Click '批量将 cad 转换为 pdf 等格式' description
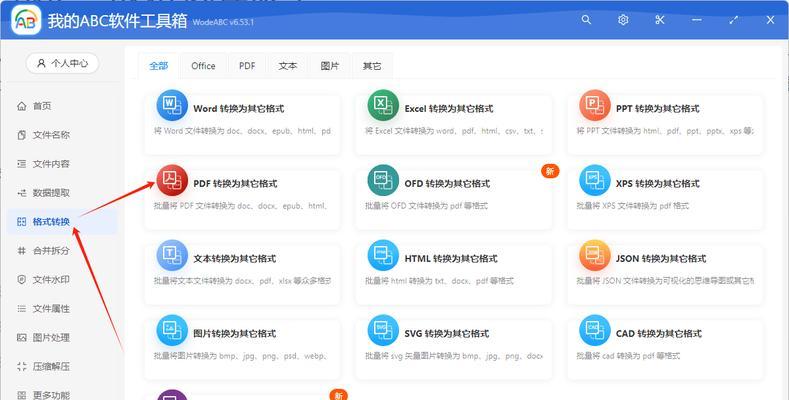 pos(628,356)
